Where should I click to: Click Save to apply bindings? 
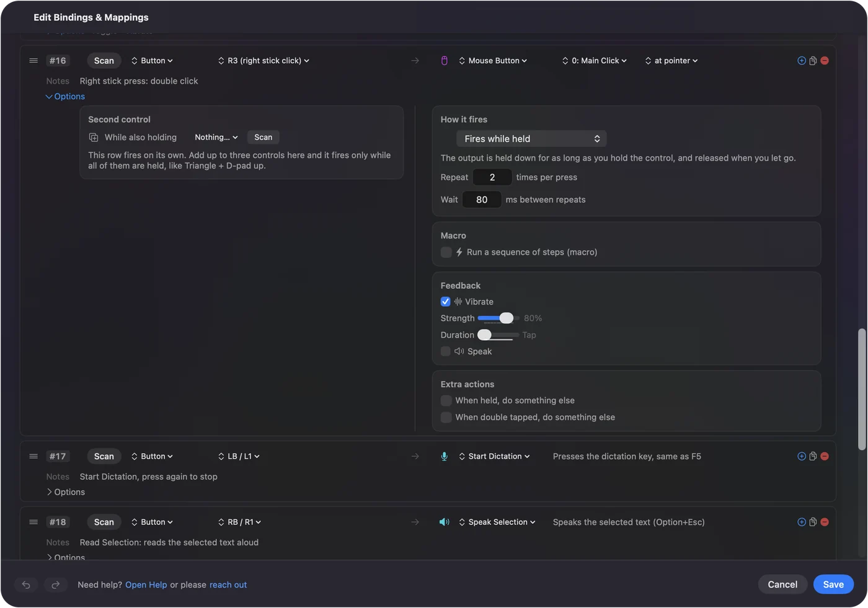pos(833,584)
